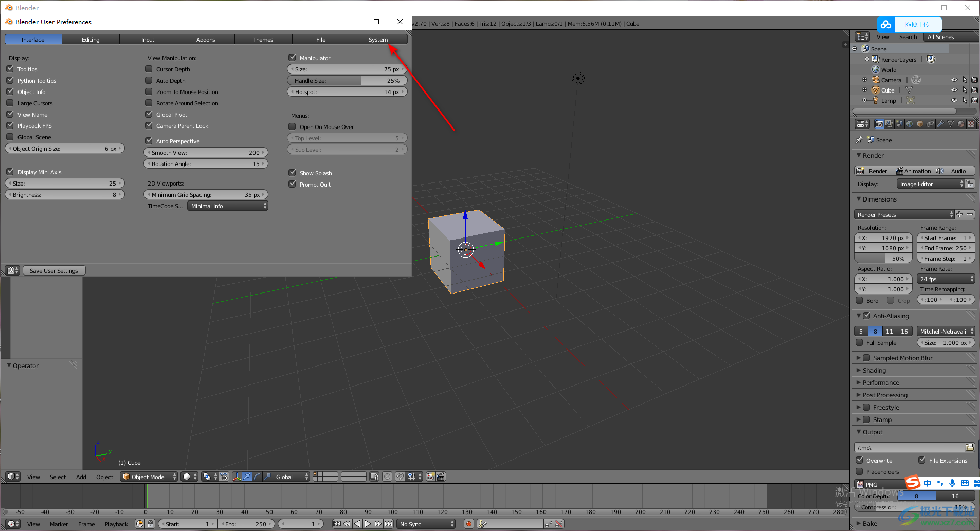This screenshot has width=980, height=531.
Task: Enable the Cursor Depth checkbox
Action: [149, 69]
